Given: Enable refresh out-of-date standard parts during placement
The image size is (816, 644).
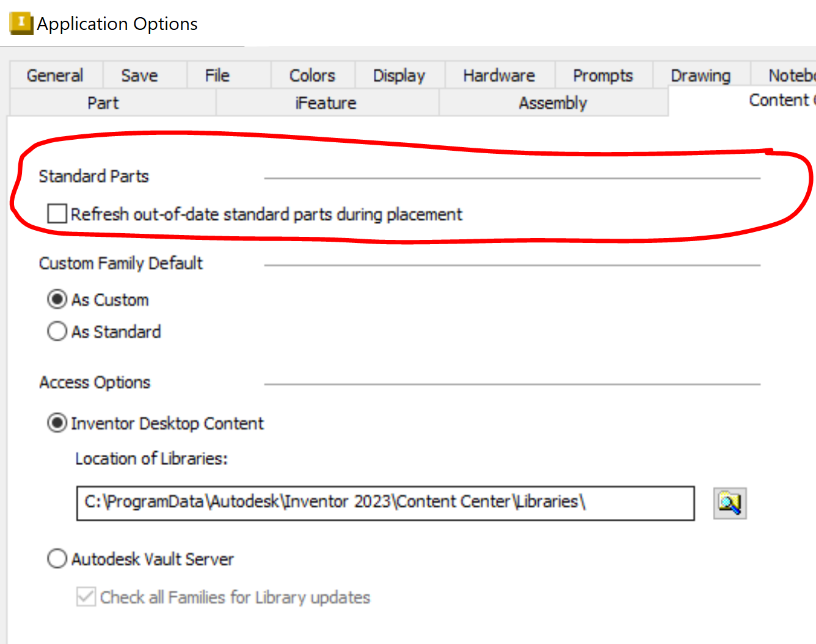Looking at the screenshot, I should [x=56, y=214].
